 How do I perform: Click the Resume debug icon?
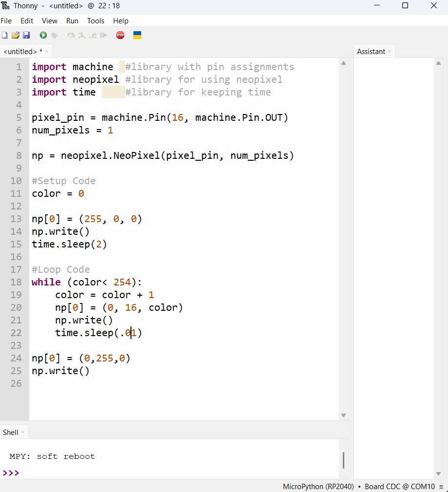103,35
